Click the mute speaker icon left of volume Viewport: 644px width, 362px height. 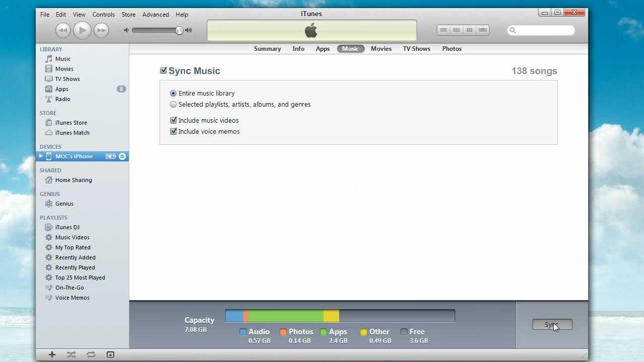point(127,30)
